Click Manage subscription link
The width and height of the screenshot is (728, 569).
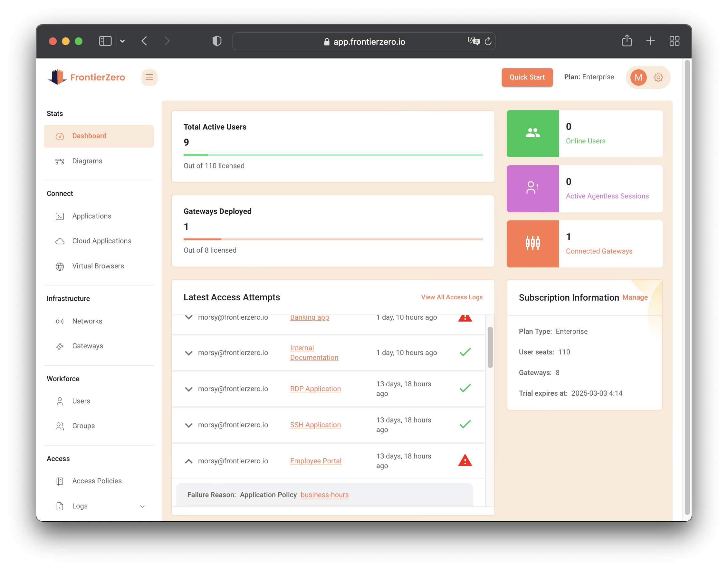pos(635,297)
